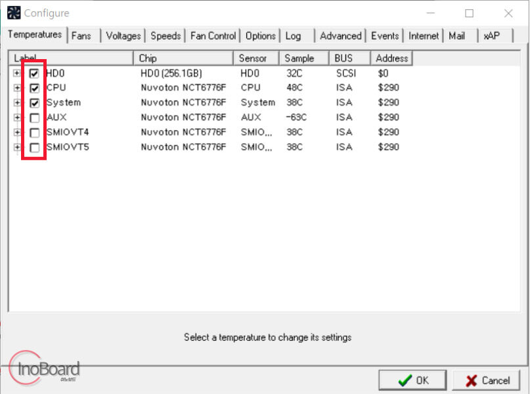Click the 48C sample value for CPU
532x394 pixels.
click(x=294, y=88)
